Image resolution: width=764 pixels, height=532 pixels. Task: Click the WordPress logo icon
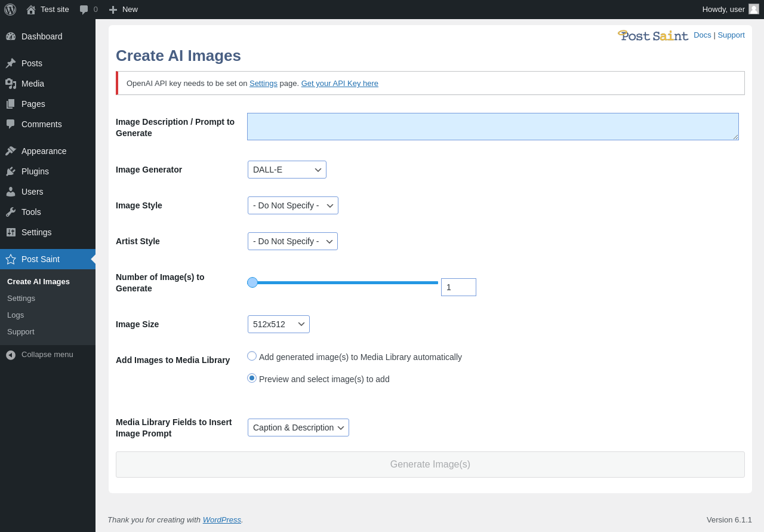(x=10, y=10)
